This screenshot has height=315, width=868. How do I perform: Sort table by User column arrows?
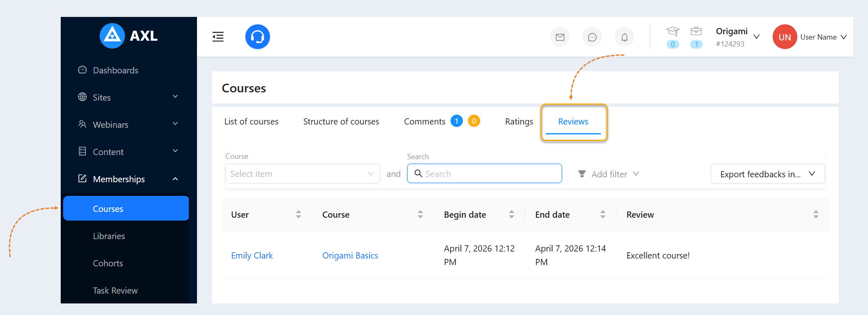pos(299,214)
